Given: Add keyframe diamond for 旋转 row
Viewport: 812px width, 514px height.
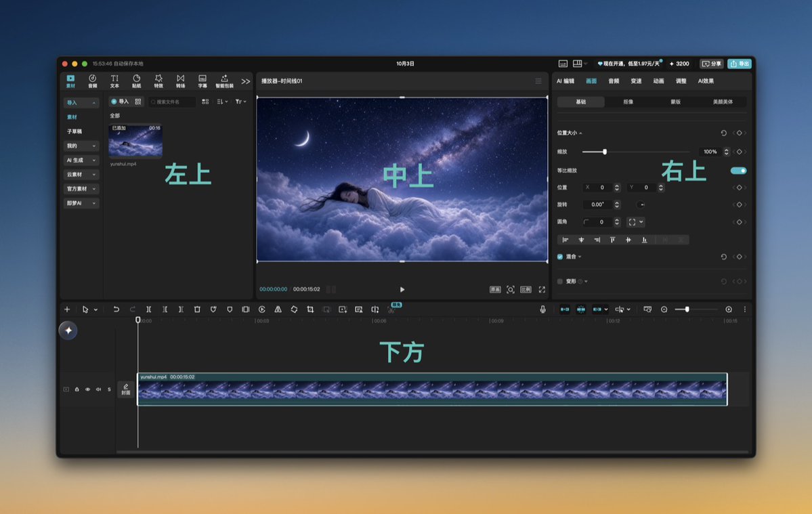Looking at the screenshot, I should 739,205.
